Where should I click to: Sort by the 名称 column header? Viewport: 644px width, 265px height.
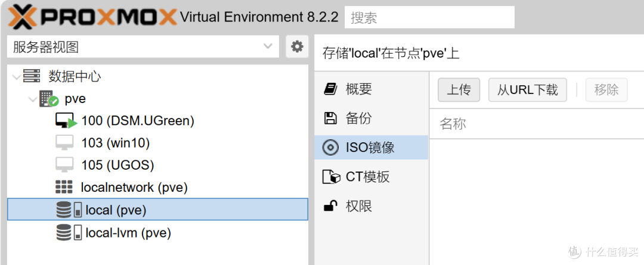click(x=453, y=123)
